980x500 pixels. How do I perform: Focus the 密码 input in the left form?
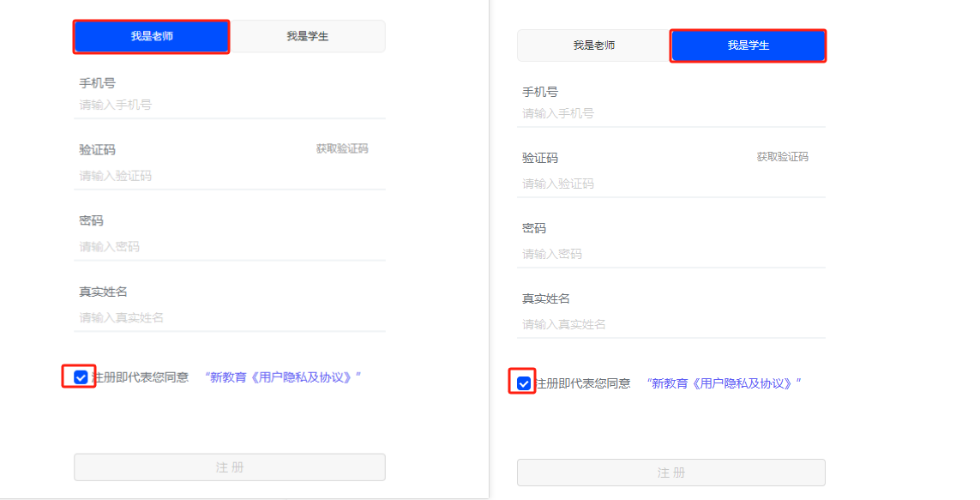230,246
